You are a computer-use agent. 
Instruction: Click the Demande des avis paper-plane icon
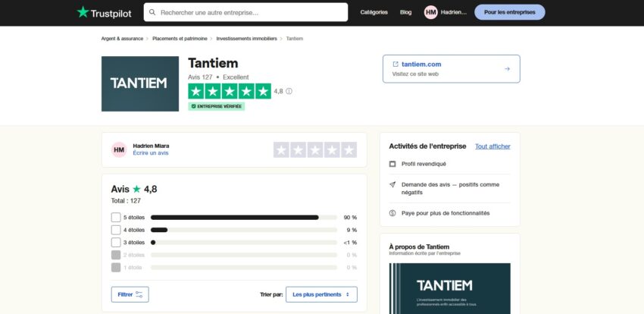[x=392, y=184]
